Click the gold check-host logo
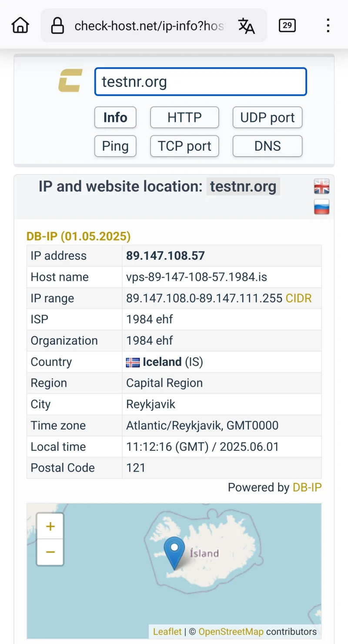Screen dimensions: 348x644 tap(70, 81)
